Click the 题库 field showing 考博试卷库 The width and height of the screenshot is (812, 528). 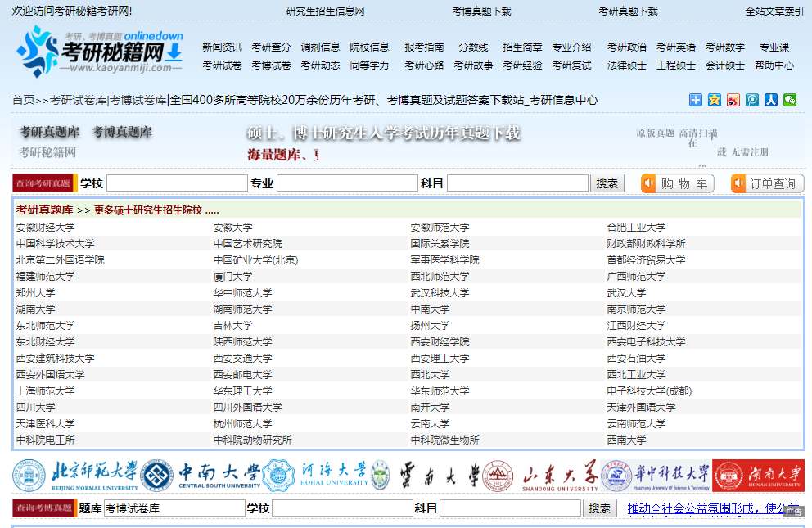click(174, 508)
